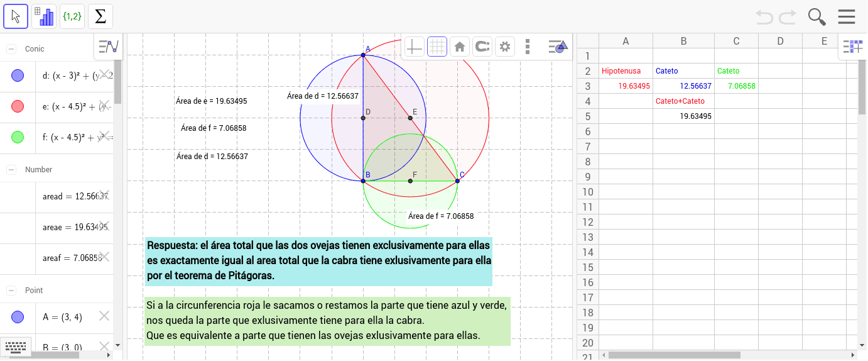Undo the last action
Viewport: 868px width, 361px height.
click(x=764, y=16)
